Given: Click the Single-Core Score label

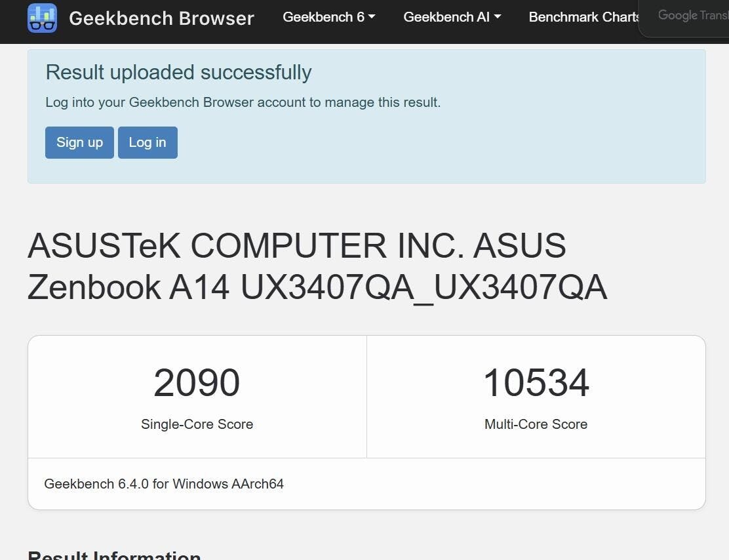Looking at the screenshot, I should click(x=197, y=424).
